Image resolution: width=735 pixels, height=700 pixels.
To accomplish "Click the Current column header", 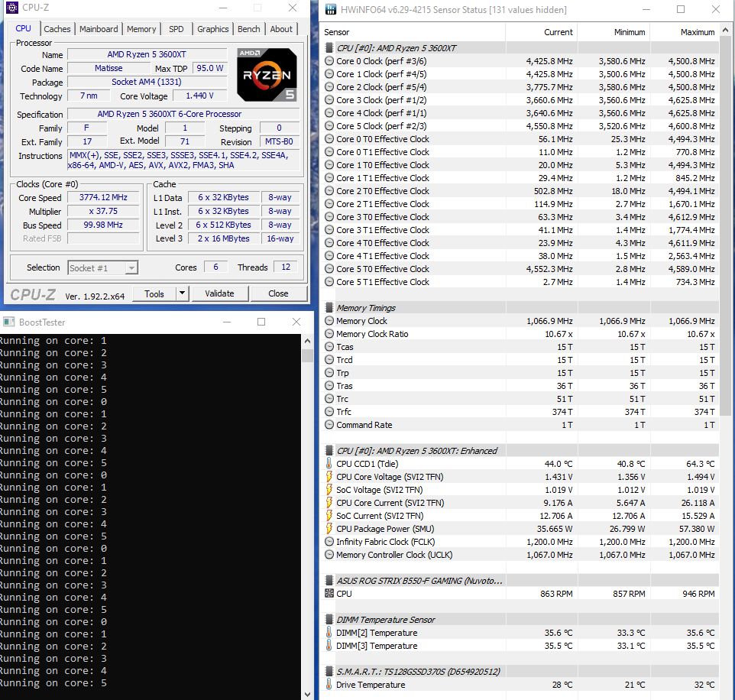I will [542, 32].
